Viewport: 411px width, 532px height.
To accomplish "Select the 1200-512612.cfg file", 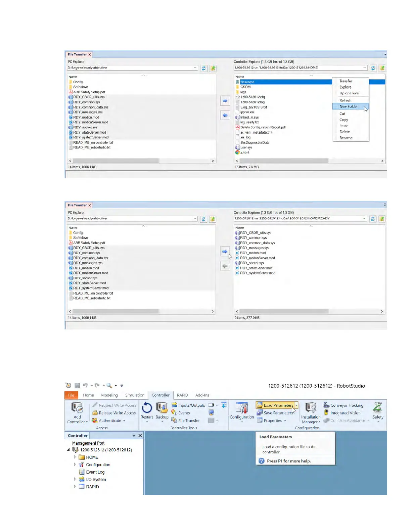I will tap(250, 97).
